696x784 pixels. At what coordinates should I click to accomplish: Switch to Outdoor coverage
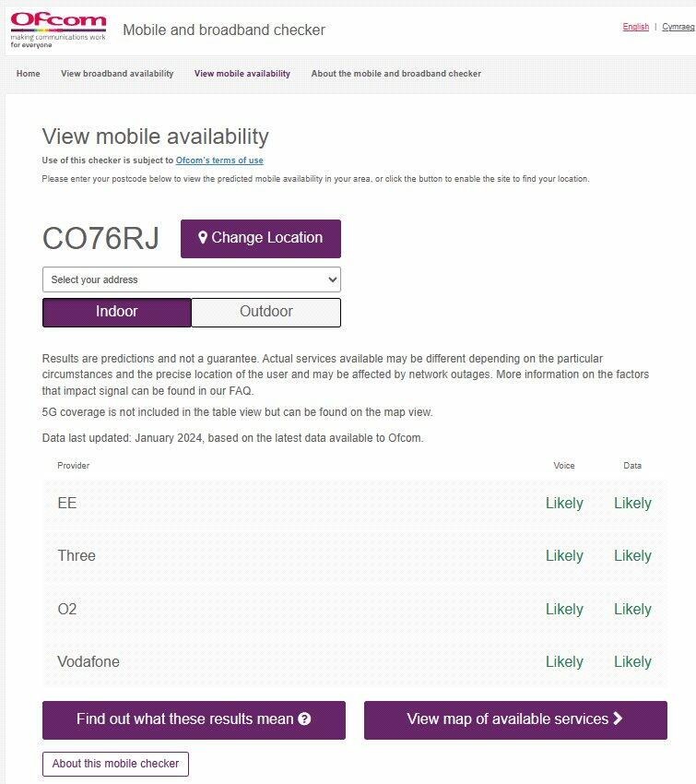click(265, 312)
